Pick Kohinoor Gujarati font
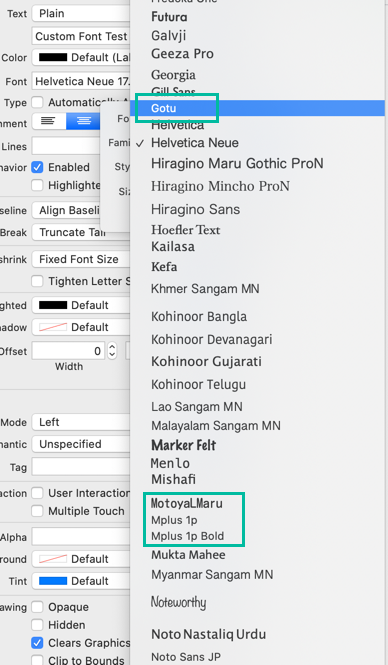Image resolution: width=388 pixels, height=665 pixels. click(207, 362)
